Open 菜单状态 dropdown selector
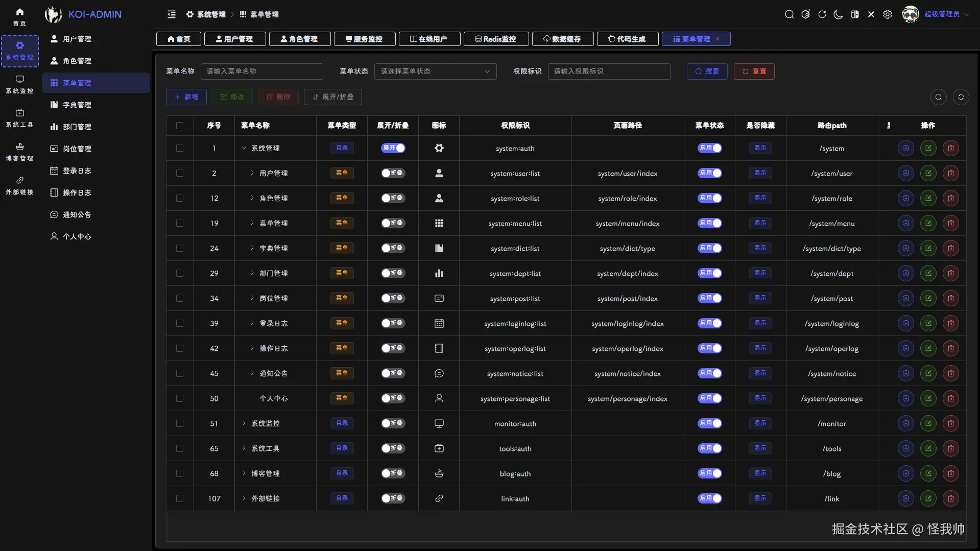Screen dimensions: 980x551 point(435,71)
